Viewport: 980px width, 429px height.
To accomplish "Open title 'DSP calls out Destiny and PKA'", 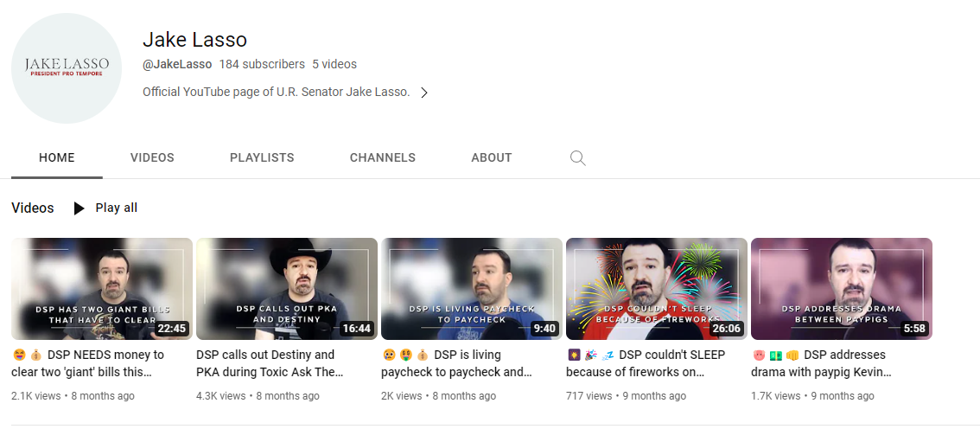I will [270, 363].
